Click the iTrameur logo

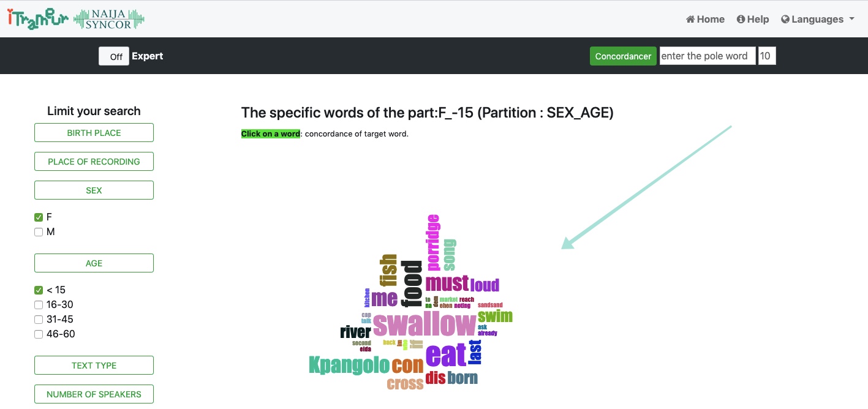click(x=38, y=18)
